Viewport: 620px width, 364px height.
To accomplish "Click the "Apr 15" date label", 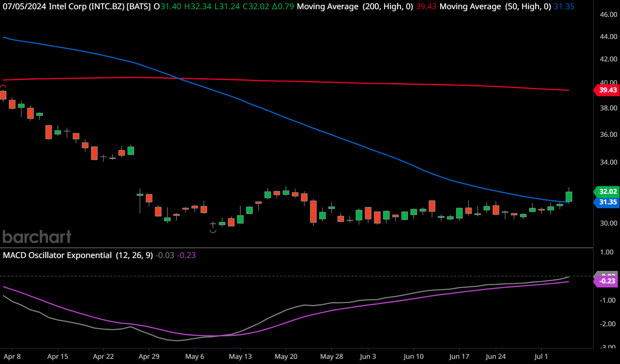I will coord(58,356).
